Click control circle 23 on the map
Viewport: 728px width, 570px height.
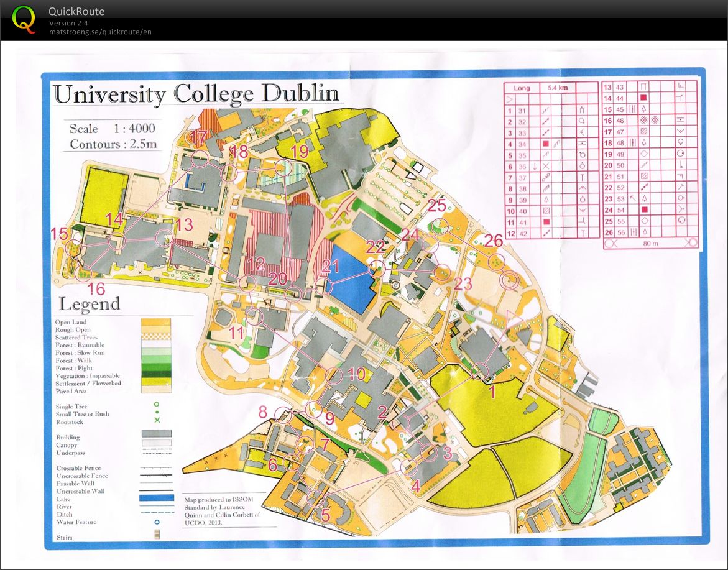click(x=443, y=273)
